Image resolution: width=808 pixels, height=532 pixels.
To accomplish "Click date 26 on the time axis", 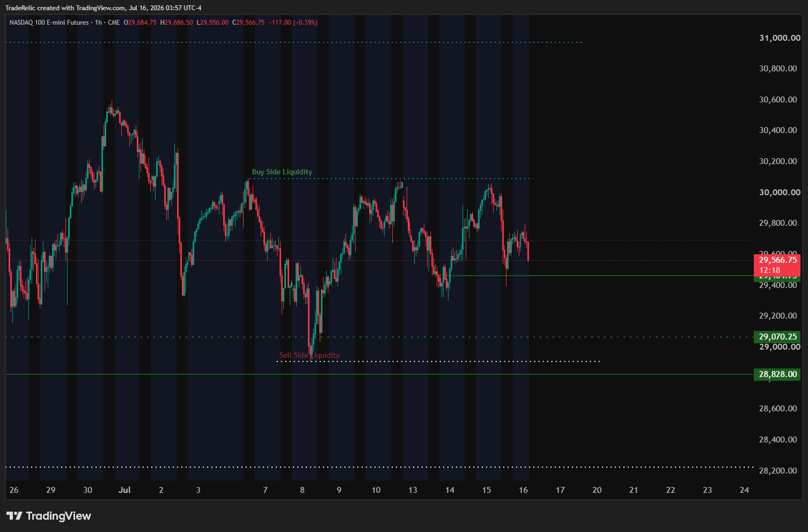I will coord(14,490).
